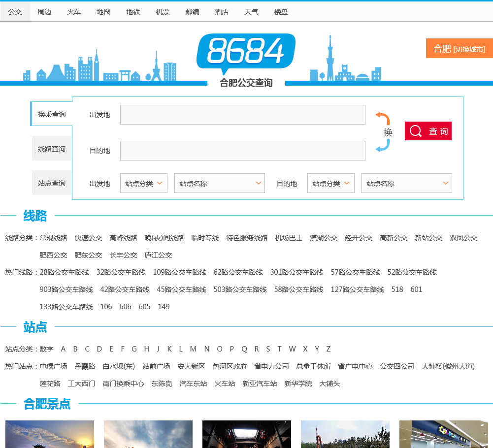Select the 站点查询 tab
493x448 pixels.
tap(52, 183)
